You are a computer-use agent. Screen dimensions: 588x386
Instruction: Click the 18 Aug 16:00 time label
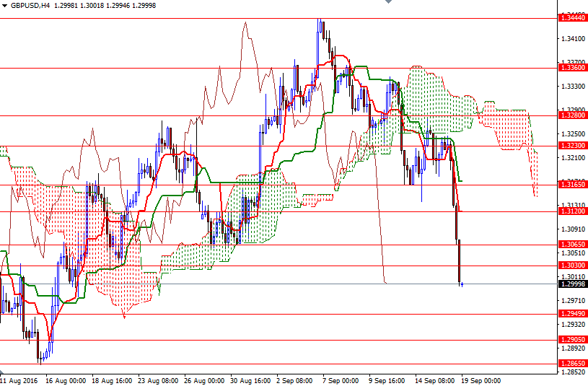112,381
